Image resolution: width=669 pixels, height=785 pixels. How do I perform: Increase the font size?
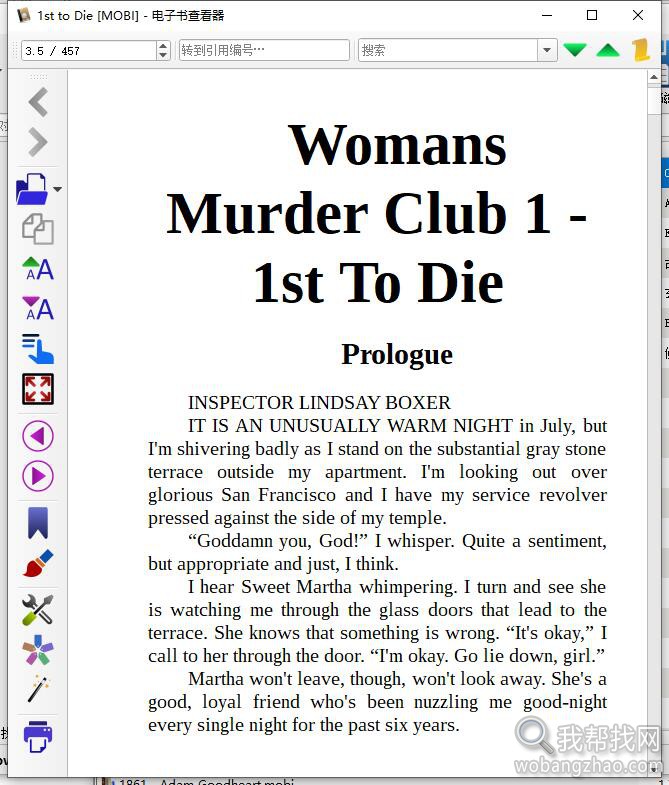click(x=38, y=269)
